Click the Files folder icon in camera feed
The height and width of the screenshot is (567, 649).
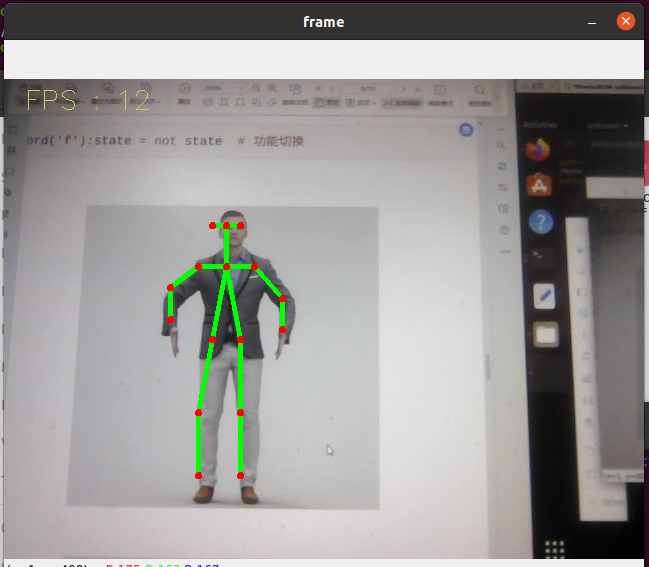click(x=546, y=334)
